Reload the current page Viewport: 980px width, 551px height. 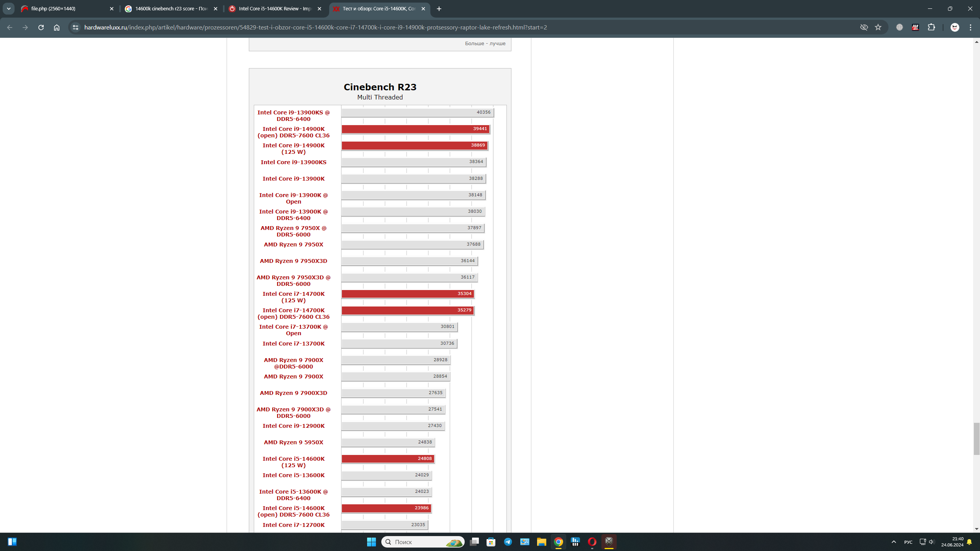pyautogui.click(x=41, y=27)
